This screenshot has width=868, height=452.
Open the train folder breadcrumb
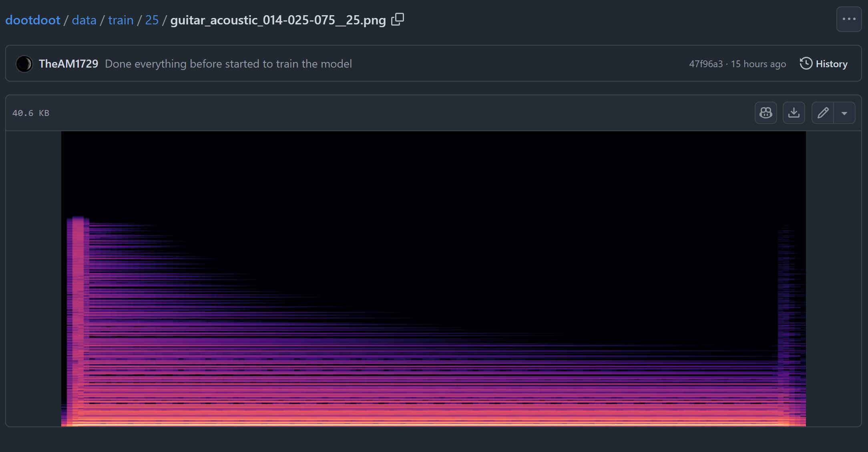coord(121,20)
